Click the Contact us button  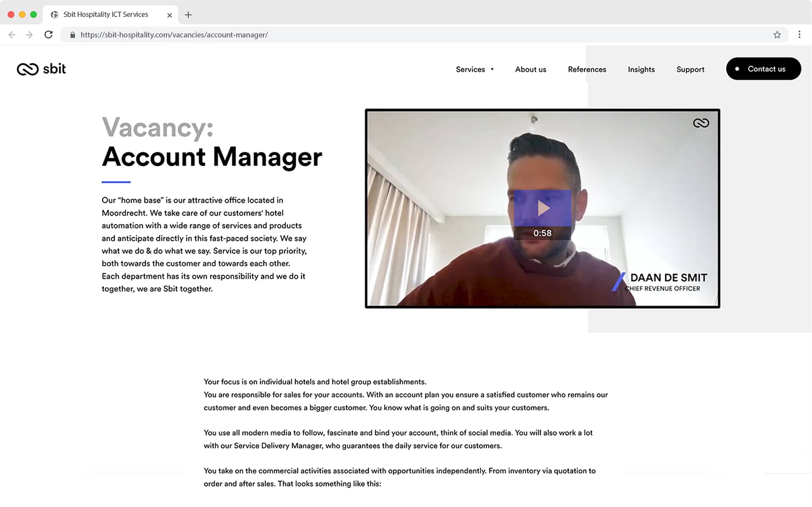764,69
